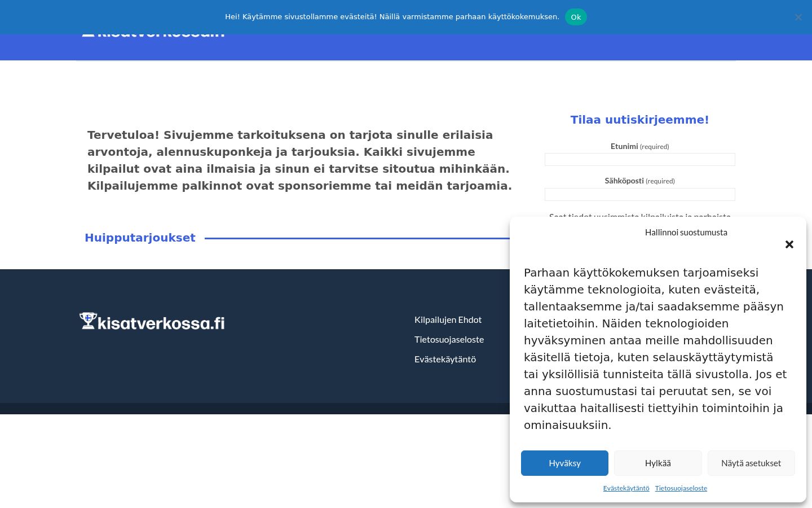
Task: Open Kilpailujen Ehdot footer link
Action: point(448,319)
